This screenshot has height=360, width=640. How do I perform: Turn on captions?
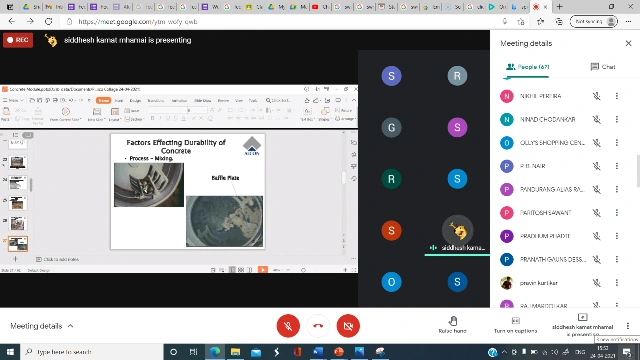click(515, 325)
